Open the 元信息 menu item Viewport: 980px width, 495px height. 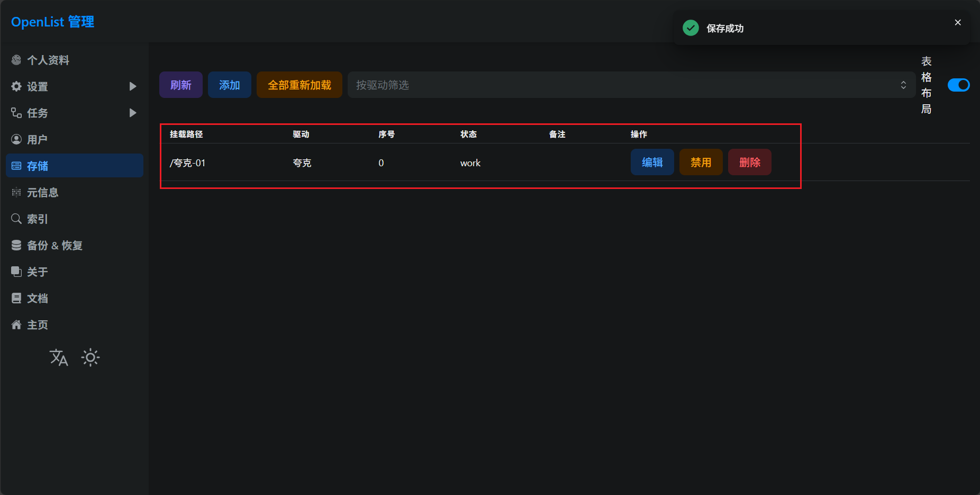tap(42, 193)
